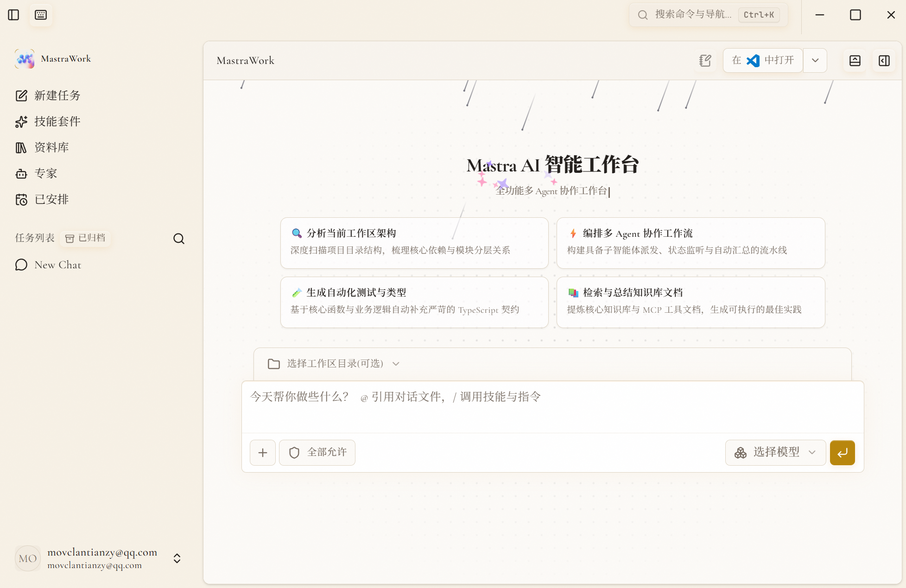906x588 pixels.
Task: Toggle the bottom panel icon
Action: (855, 61)
